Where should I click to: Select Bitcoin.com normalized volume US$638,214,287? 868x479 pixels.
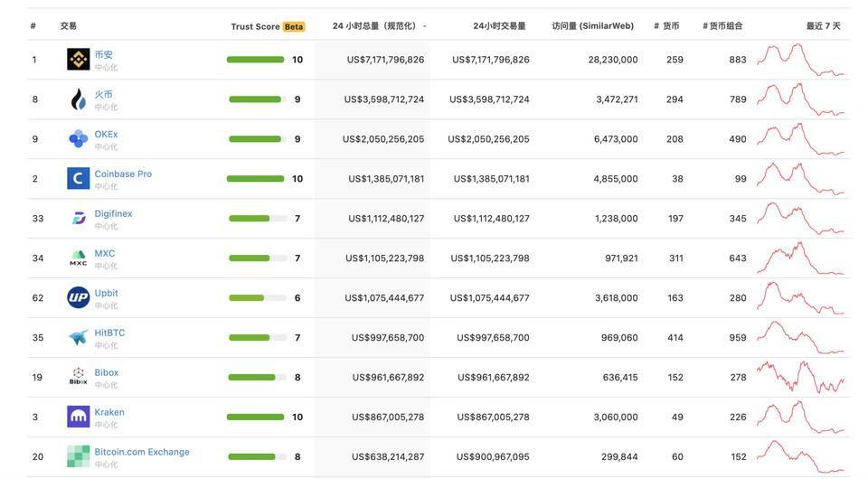point(388,457)
